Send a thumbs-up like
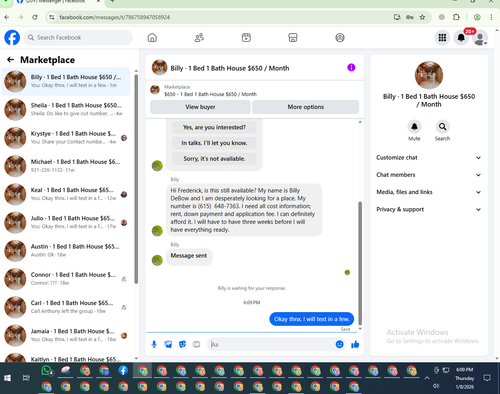Screen dimensions: 500x394 [355, 344]
